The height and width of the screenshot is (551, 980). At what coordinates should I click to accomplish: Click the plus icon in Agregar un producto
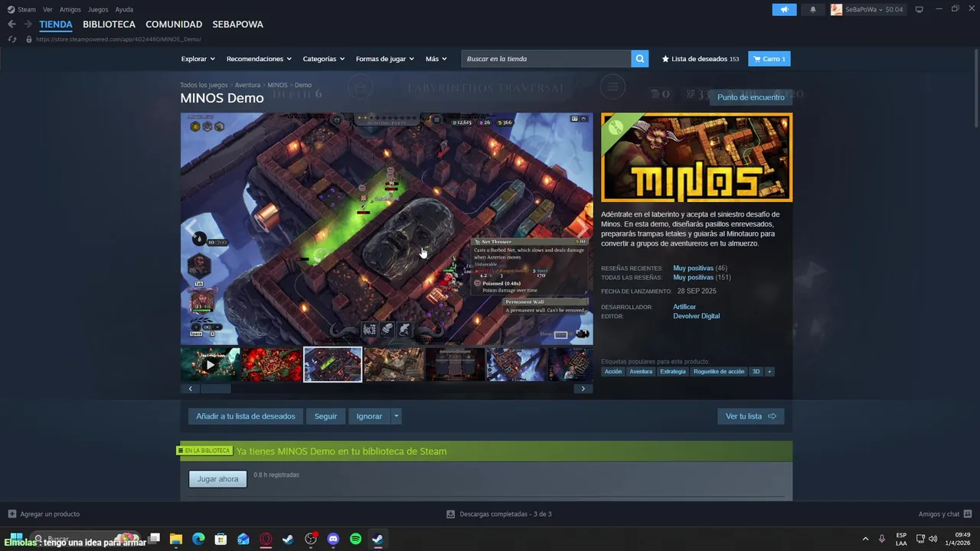[11, 514]
